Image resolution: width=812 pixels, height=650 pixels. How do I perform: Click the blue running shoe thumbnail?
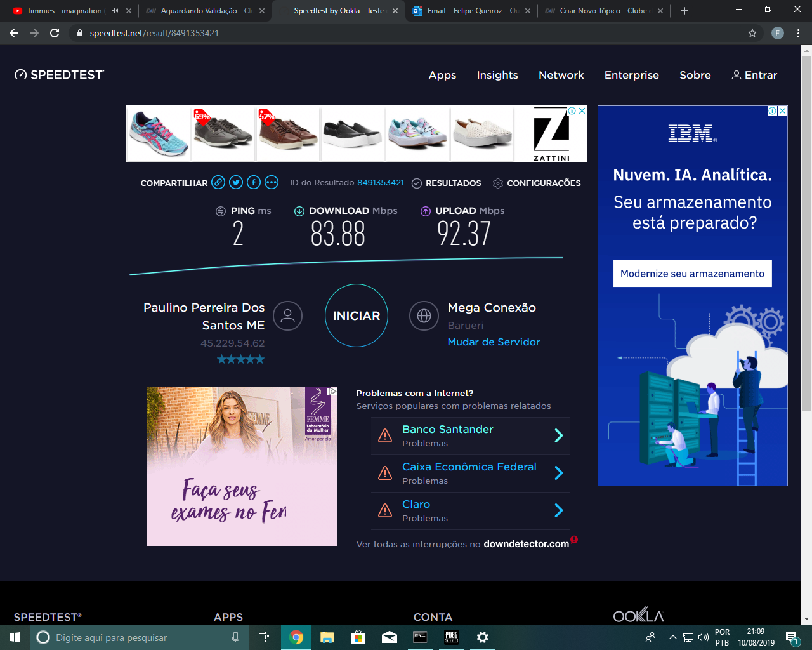coord(159,133)
